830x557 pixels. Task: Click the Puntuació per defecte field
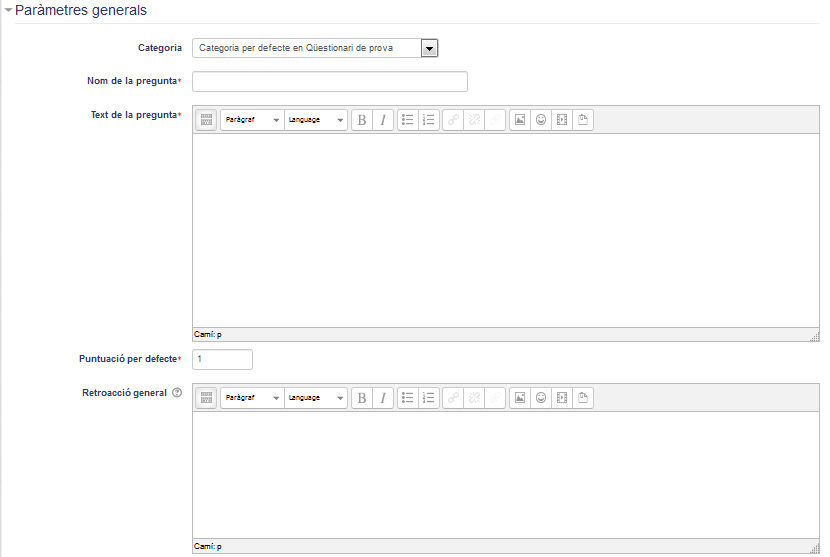(x=222, y=360)
